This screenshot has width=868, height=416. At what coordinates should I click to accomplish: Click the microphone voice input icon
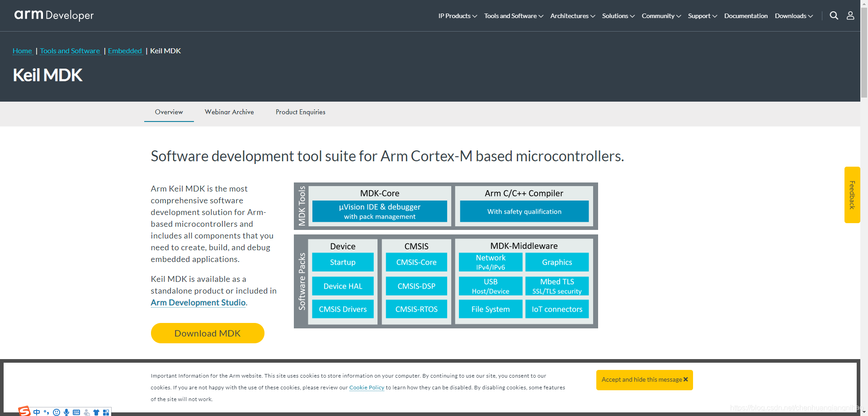point(66,412)
